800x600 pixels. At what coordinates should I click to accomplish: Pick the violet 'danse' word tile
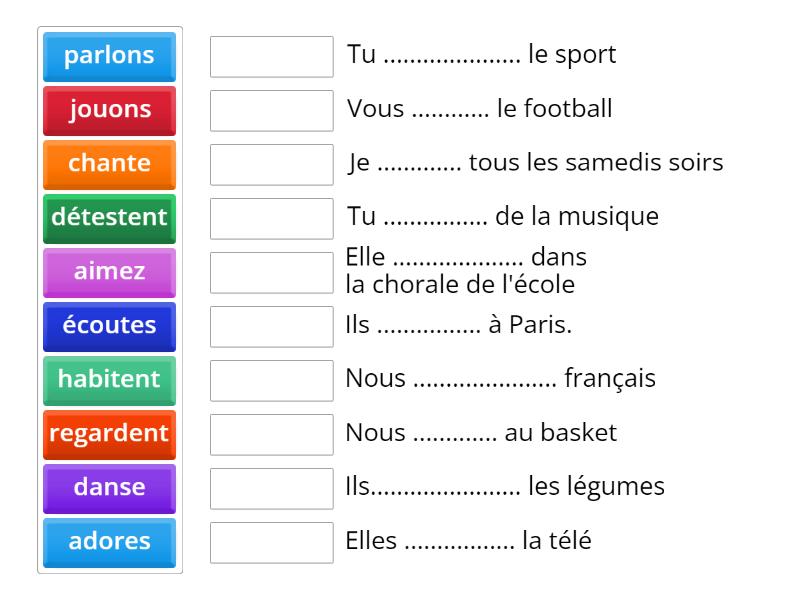pyautogui.click(x=109, y=488)
